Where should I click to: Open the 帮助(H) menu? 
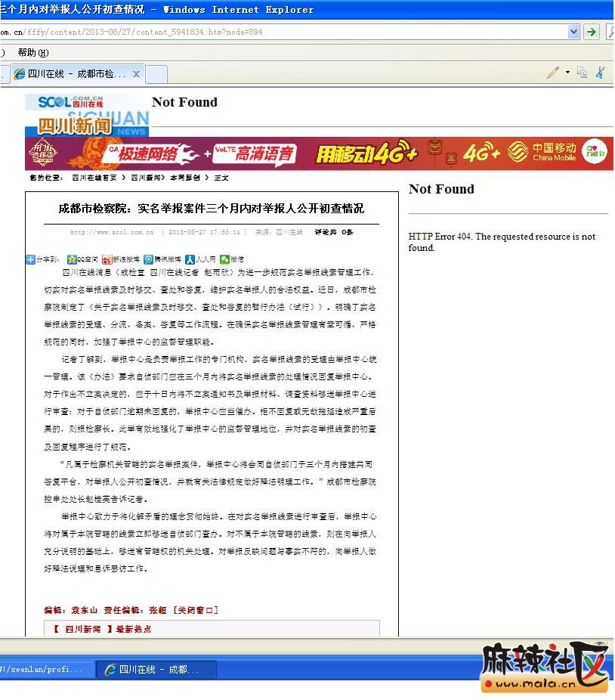tap(32, 53)
